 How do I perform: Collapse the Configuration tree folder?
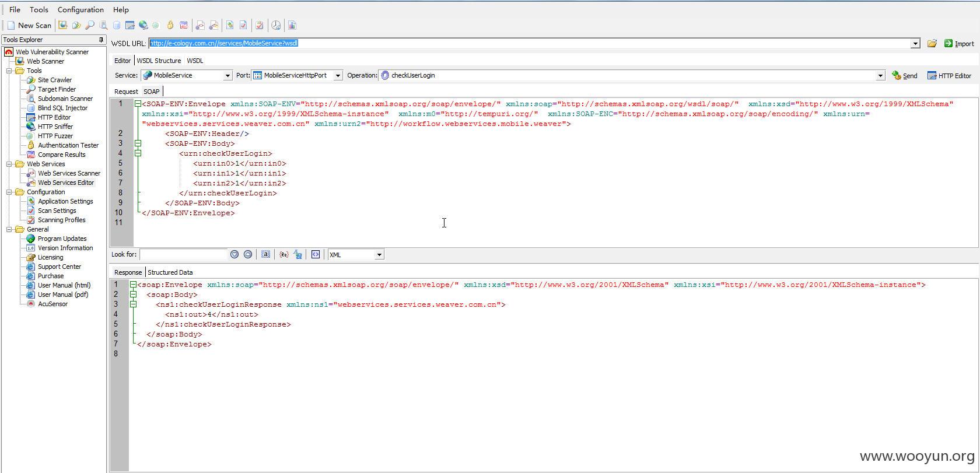[x=10, y=192]
